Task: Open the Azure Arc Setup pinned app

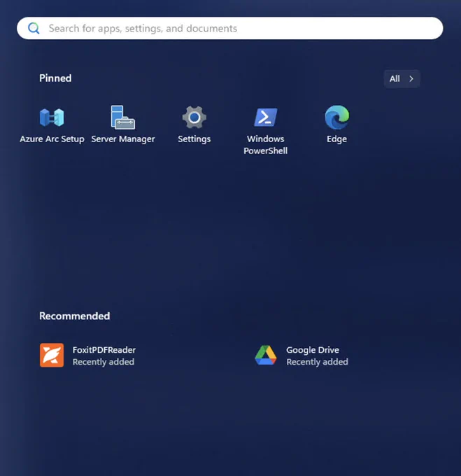Action: pyautogui.click(x=52, y=118)
